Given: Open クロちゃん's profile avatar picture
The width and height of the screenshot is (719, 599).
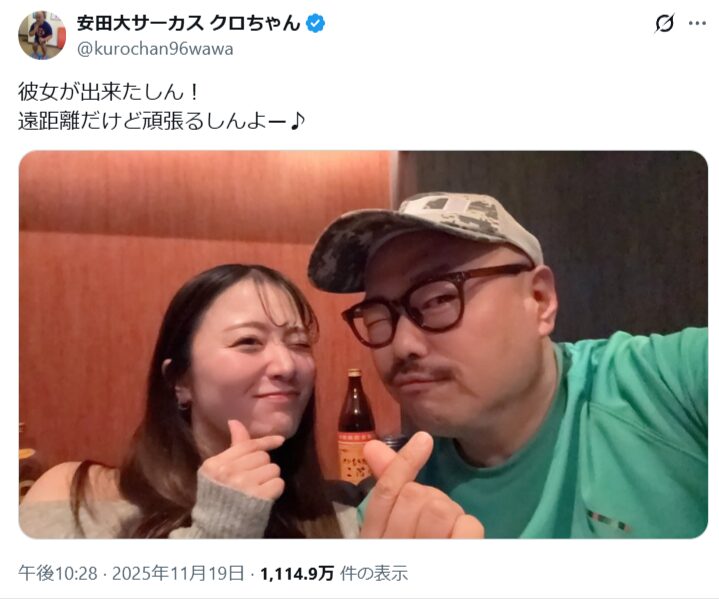Looking at the screenshot, I should pos(42,35).
